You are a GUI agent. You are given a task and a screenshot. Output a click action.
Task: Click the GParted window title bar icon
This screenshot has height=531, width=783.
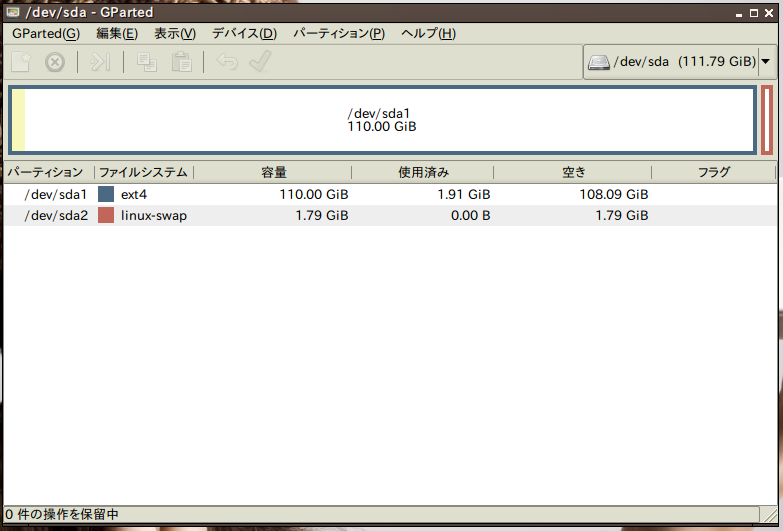pyautogui.click(x=13, y=12)
